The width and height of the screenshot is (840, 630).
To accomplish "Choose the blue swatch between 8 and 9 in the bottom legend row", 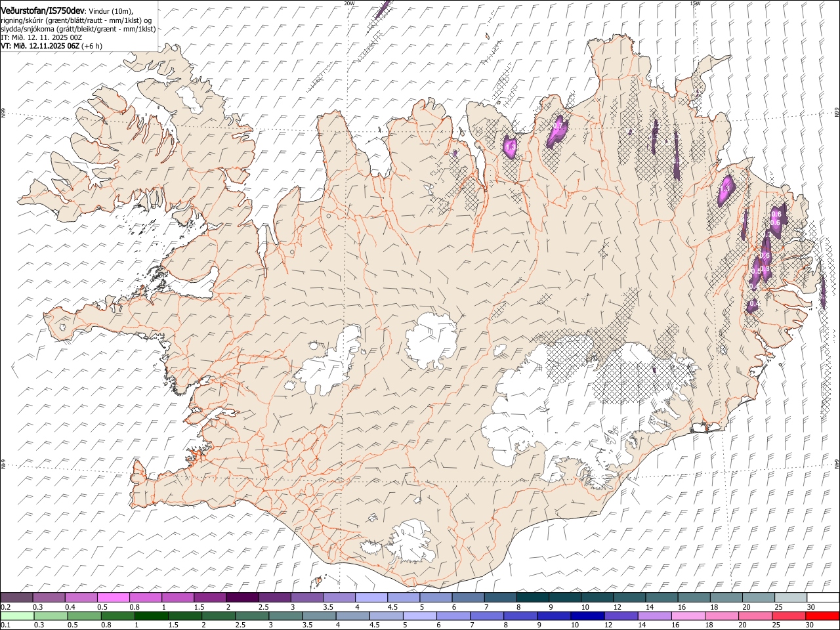I will (520, 616).
